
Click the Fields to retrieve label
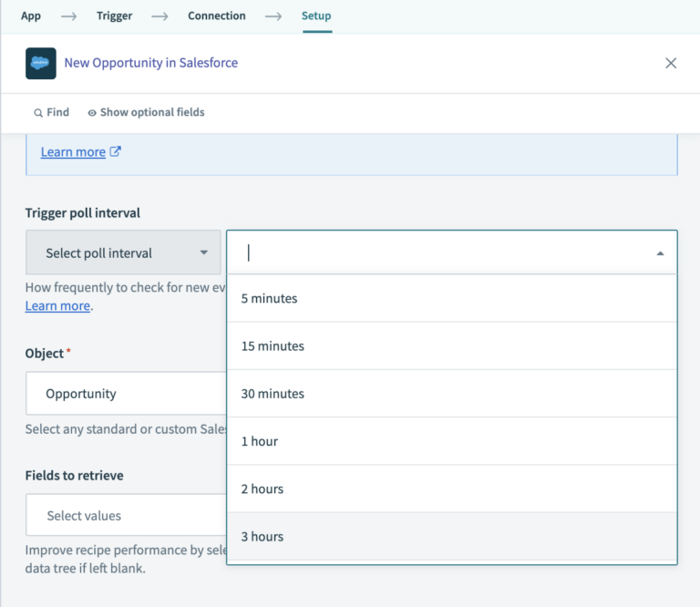click(x=74, y=476)
